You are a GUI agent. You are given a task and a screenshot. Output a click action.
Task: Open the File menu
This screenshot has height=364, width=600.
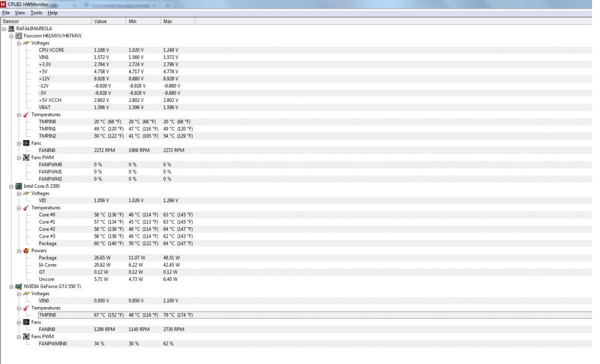6,12
